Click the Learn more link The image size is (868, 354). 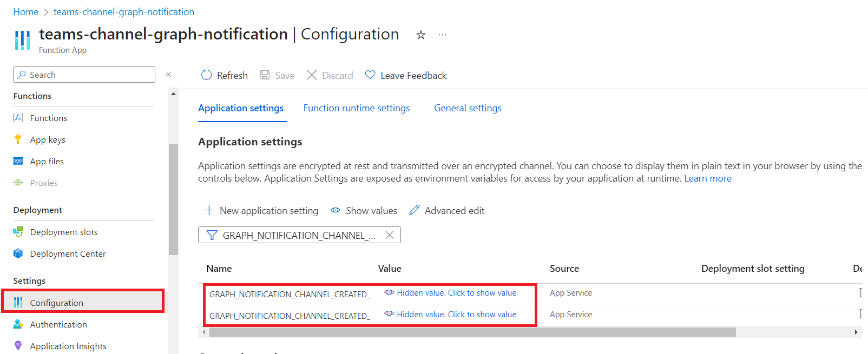point(708,178)
